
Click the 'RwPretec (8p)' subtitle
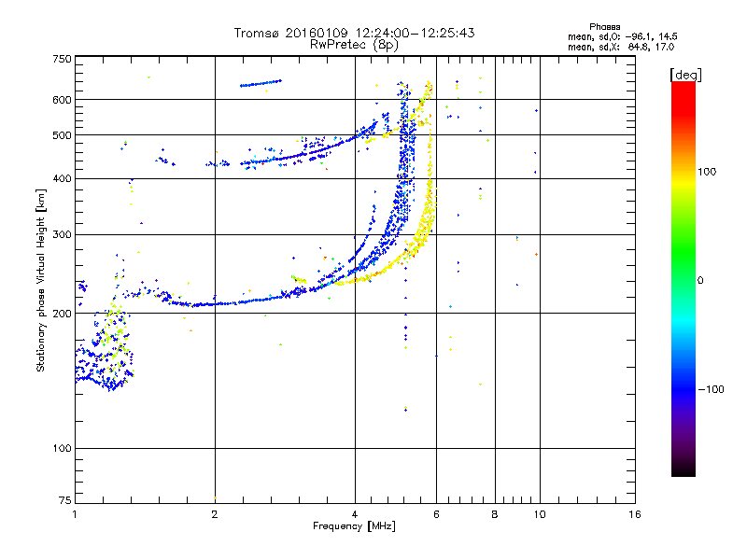coord(354,45)
